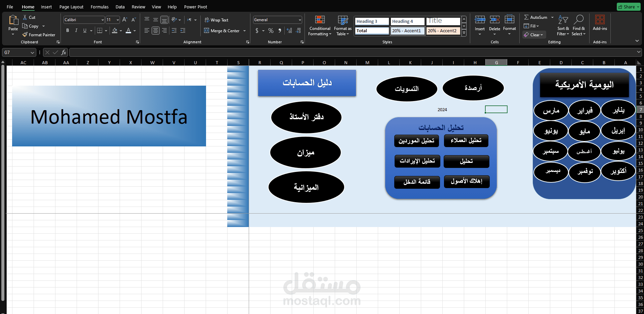Open Conditional Formatting options

(x=319, y=26)
